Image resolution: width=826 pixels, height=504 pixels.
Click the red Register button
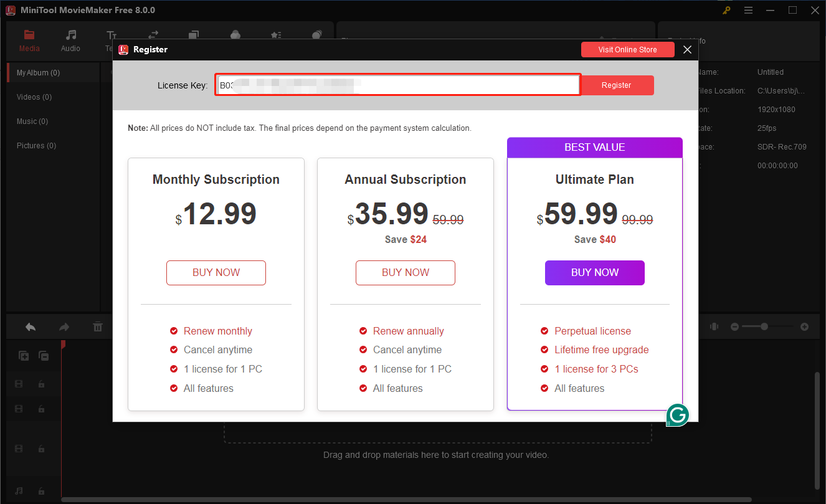pos(617,85)
